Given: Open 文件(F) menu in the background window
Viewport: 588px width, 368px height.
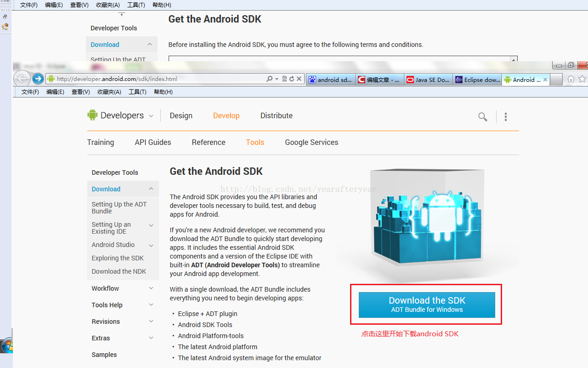Looking at the screenshot, I should 29,5.
